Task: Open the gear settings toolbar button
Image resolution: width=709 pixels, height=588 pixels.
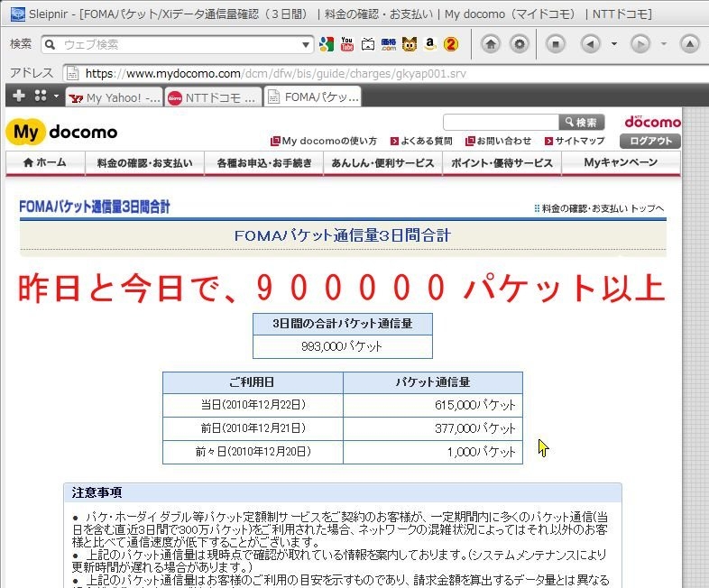Action: point(520,44)
